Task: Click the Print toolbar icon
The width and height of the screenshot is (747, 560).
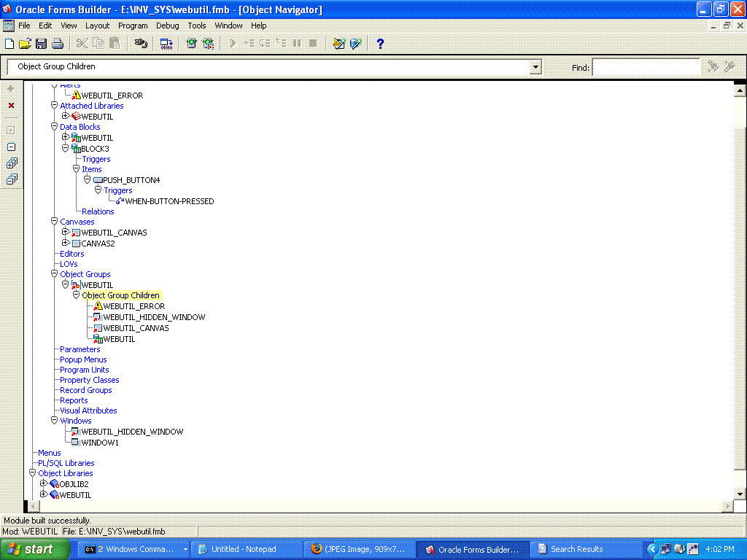Action: click(x=57, y=44)
